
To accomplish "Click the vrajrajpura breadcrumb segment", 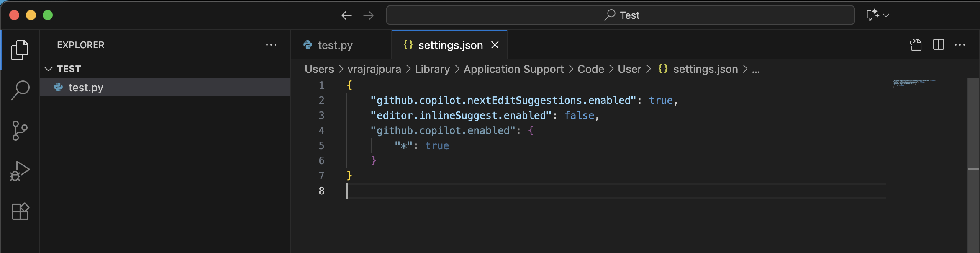I will point(374,69).
